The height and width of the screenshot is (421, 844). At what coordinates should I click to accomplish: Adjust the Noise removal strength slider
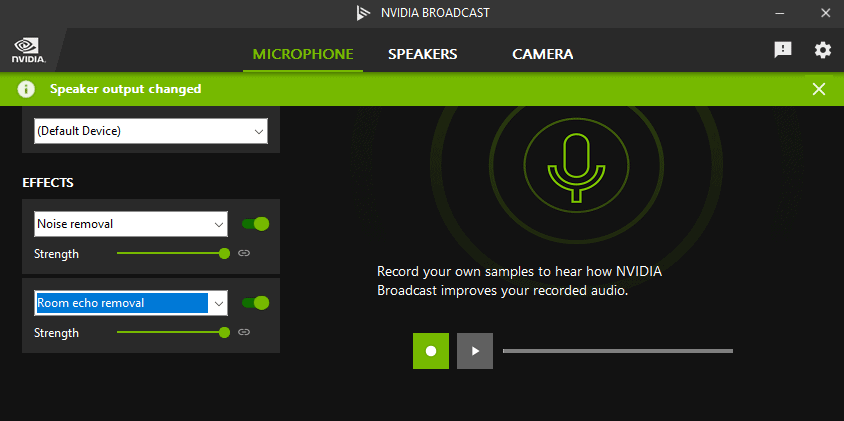173,253
